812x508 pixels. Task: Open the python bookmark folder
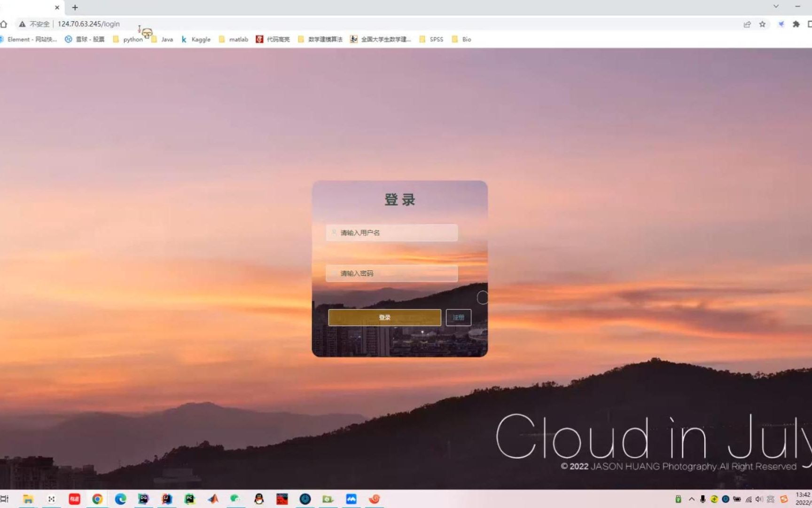[x=128, y=40]
